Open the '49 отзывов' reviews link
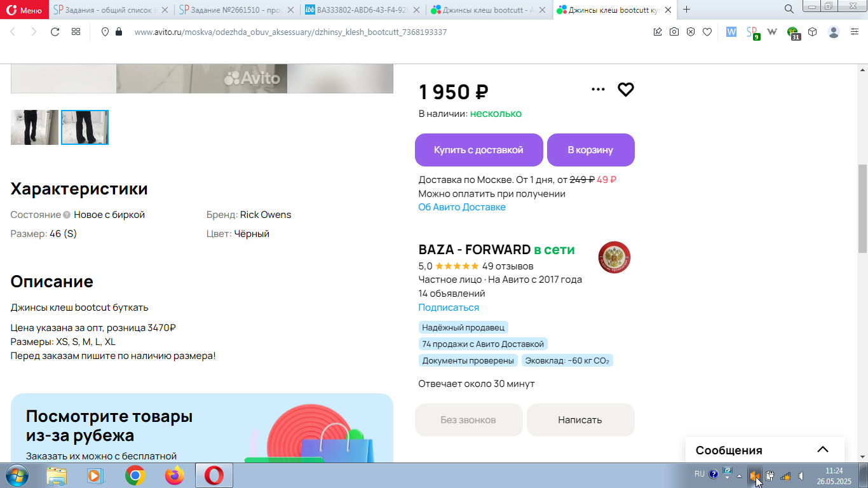The height and width of the screenshot is (488, 868). click(x=508, y=266)
